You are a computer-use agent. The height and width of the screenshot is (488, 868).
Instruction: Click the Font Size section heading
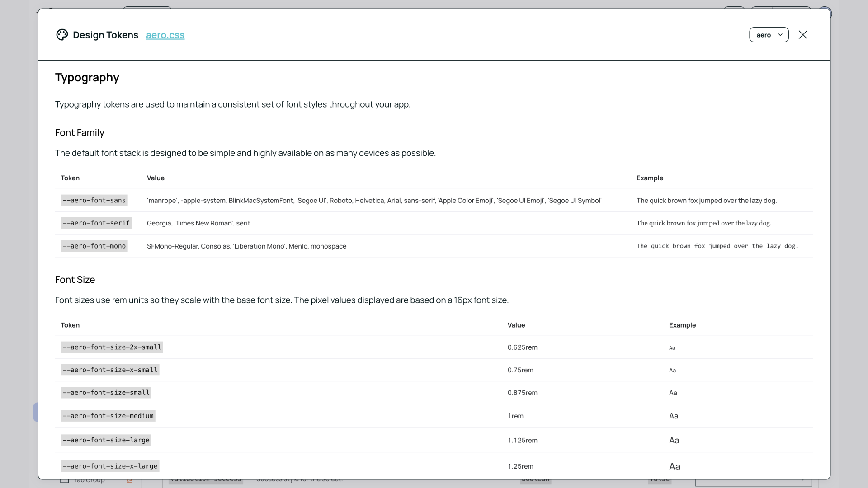(75, 280)
